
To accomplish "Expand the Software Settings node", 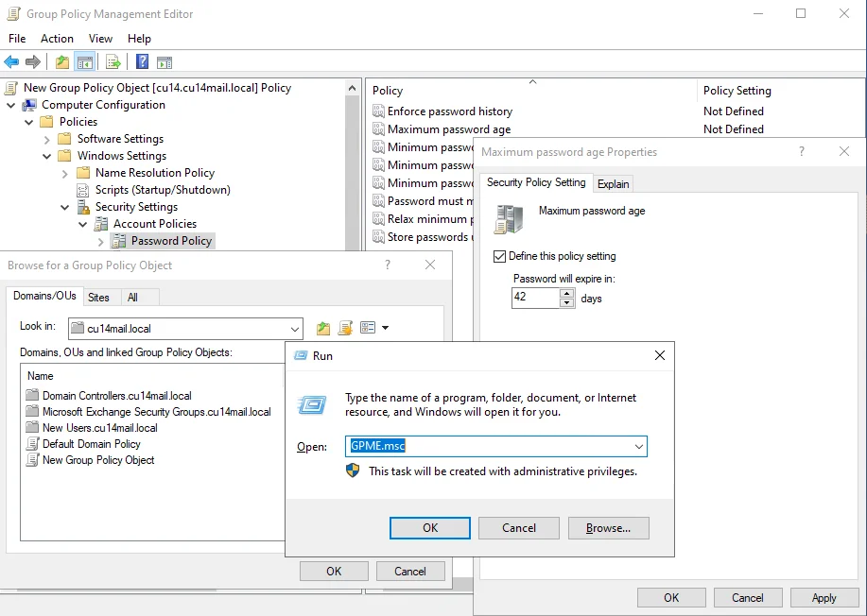I will pyautogui.click(x=47, y=139).
